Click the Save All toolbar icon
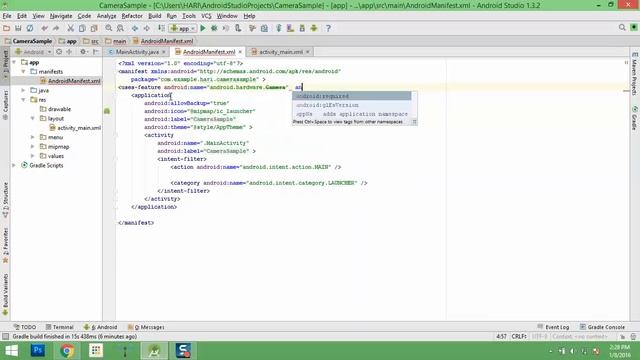The image size is (640, 360). [x=18, y=28]
